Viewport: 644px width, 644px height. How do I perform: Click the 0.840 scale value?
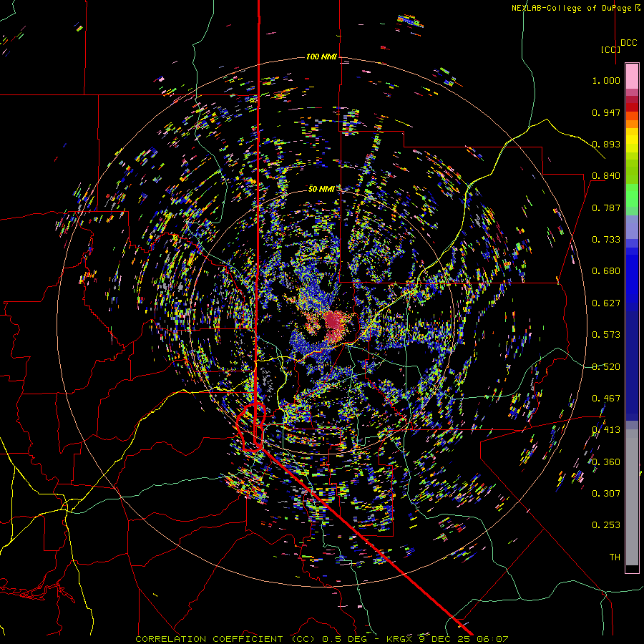coord(606,176)
